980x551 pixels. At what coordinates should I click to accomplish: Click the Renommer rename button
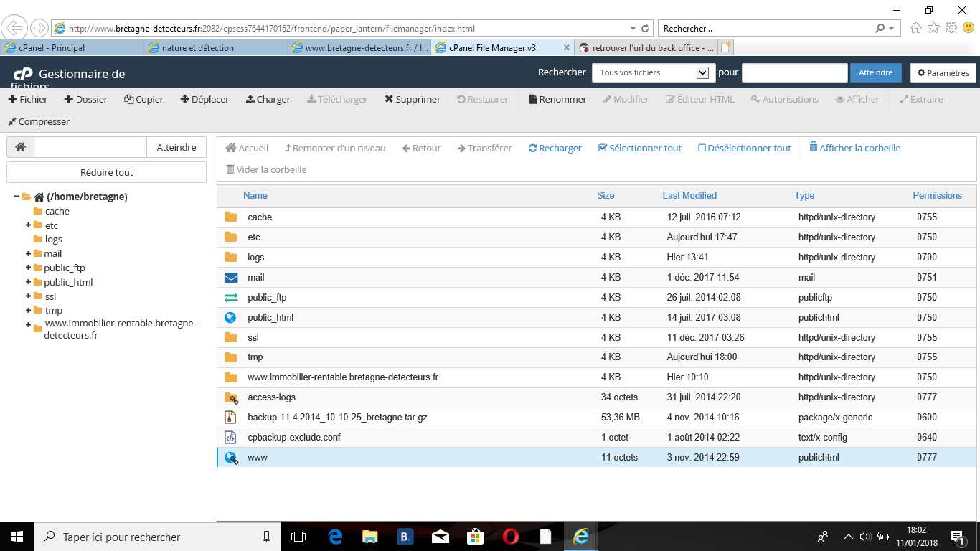point(557,99)
